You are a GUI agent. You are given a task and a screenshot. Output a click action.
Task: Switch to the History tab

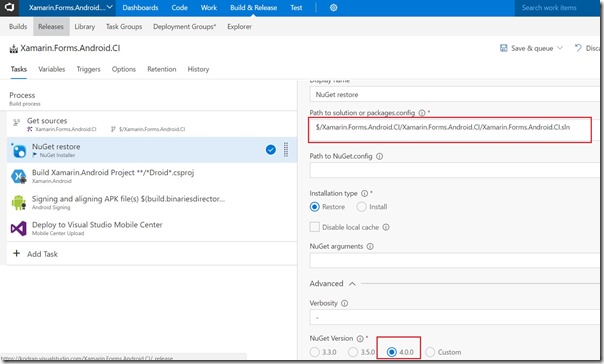click(x=198, y=69)
